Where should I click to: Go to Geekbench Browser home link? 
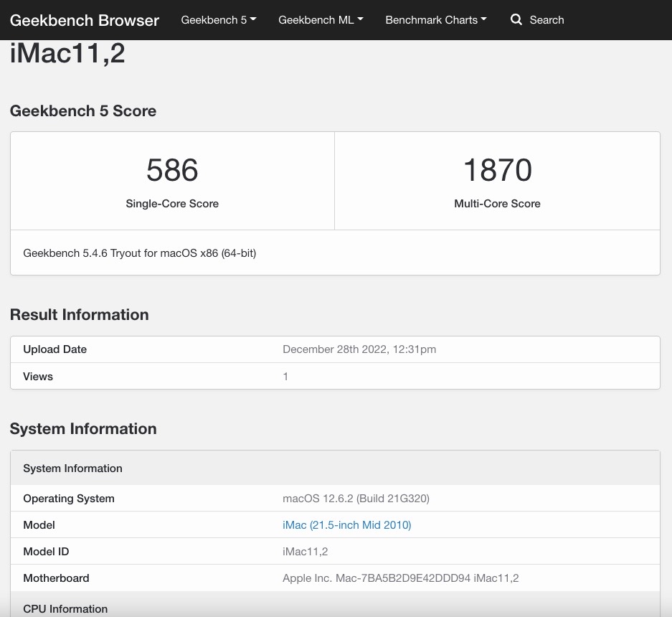click(x=85, y=20)
